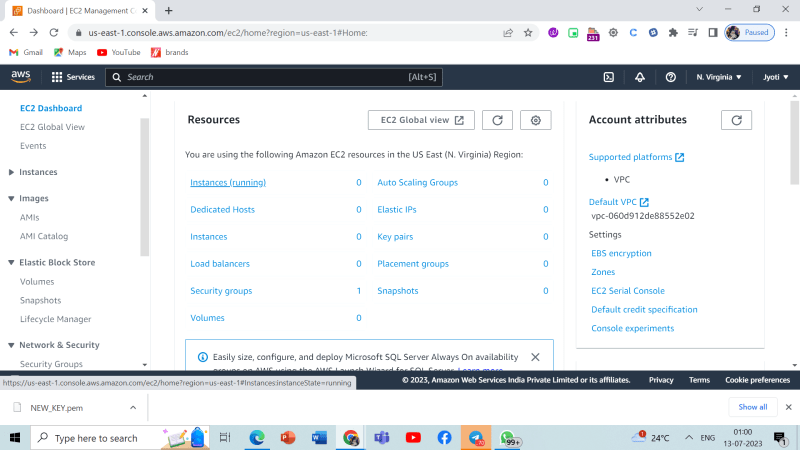Open the Windows Start menu

(15, 438)
